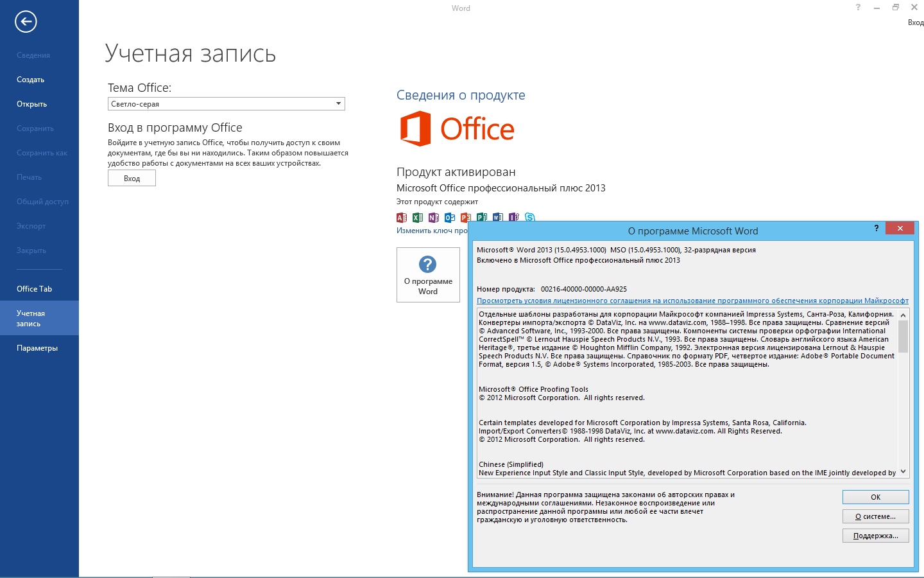Click the scrollbar thumb in the credits box
Viewport: 924px width, 578px height.
click(x=903, y=337)
